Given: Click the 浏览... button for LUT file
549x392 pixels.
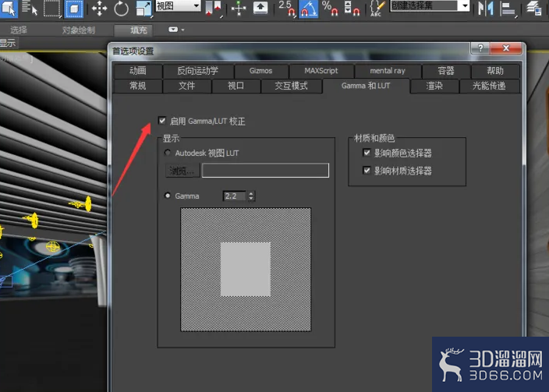Looking at the screenshot, I should [182, 171].
